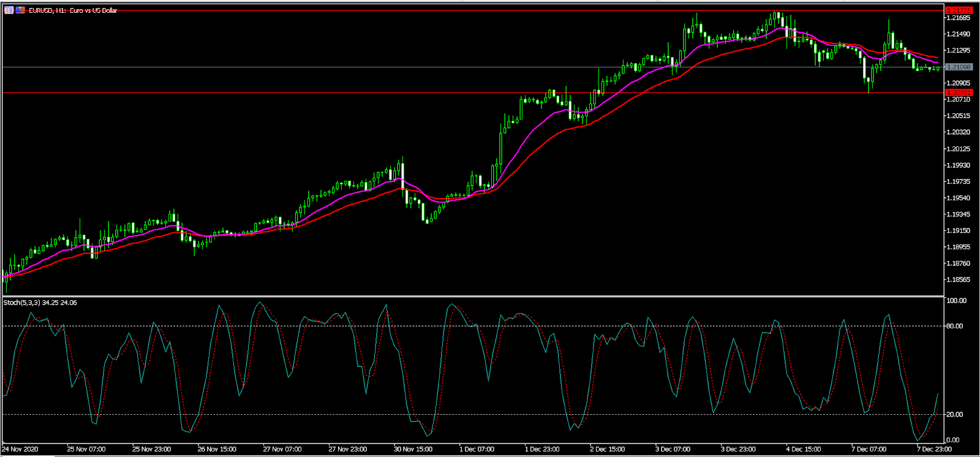This screenshot has width=980, height=457.
Task: Click the 1 Dec 07:00 time label
Action: pyautogui.click(x=477, y=449)
